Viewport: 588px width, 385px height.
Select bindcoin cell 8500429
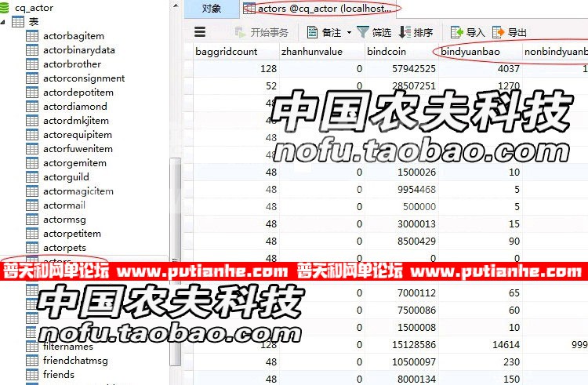pyautogui.click(x=401, y=242)
